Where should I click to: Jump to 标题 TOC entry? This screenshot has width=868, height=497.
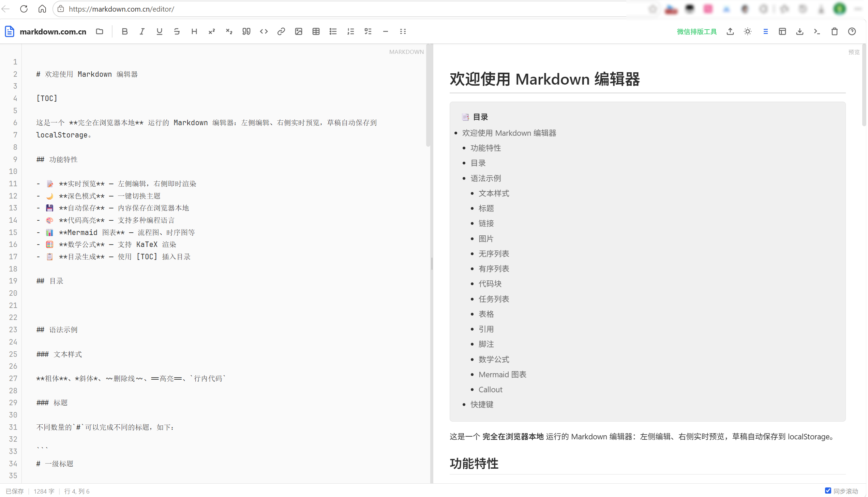(x=487, y=208)
